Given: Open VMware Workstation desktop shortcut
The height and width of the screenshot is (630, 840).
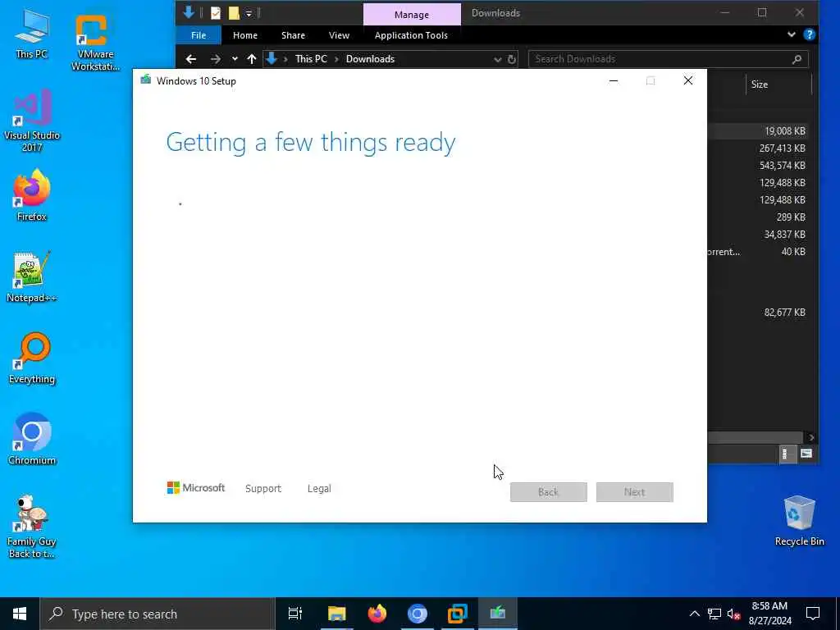Looking at the screenshot, I should coord(95,41).
